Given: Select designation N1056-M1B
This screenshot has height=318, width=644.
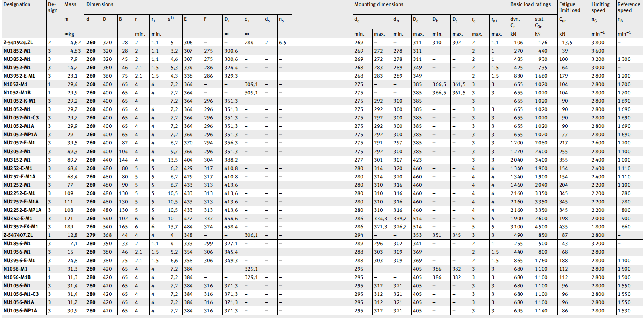Looking at the screenshot, I should 17,277.
